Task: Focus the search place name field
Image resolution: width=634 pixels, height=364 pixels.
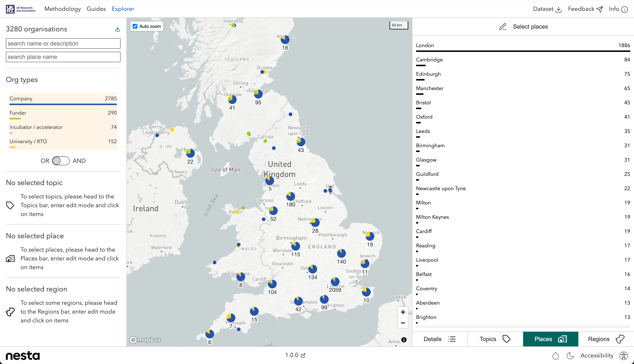Action: [x=63, y=57]
